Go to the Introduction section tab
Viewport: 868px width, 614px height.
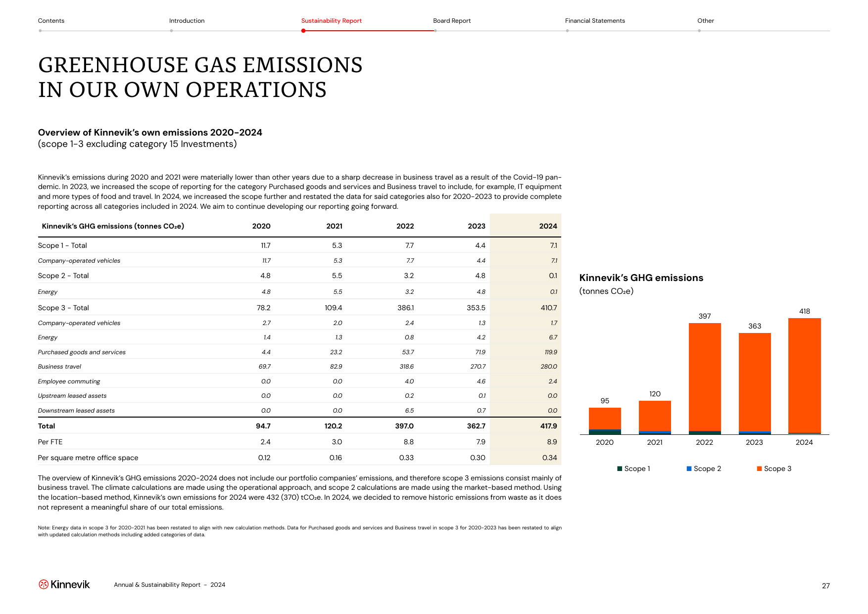click(187, 21)
